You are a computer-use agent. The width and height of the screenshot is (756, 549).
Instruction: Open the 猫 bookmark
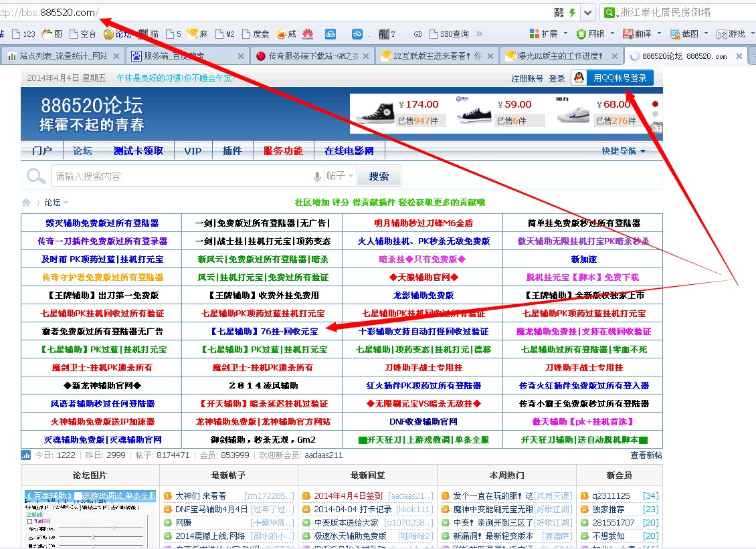149,33
